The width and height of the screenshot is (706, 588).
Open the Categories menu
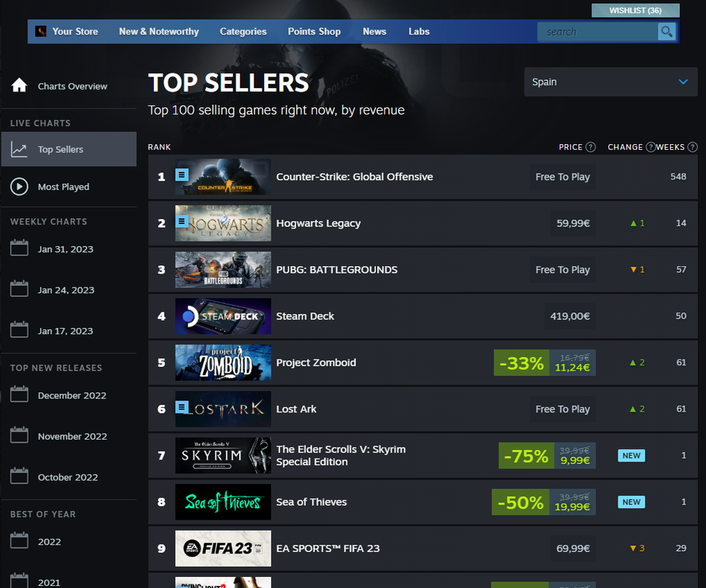[x=243, y=32]
